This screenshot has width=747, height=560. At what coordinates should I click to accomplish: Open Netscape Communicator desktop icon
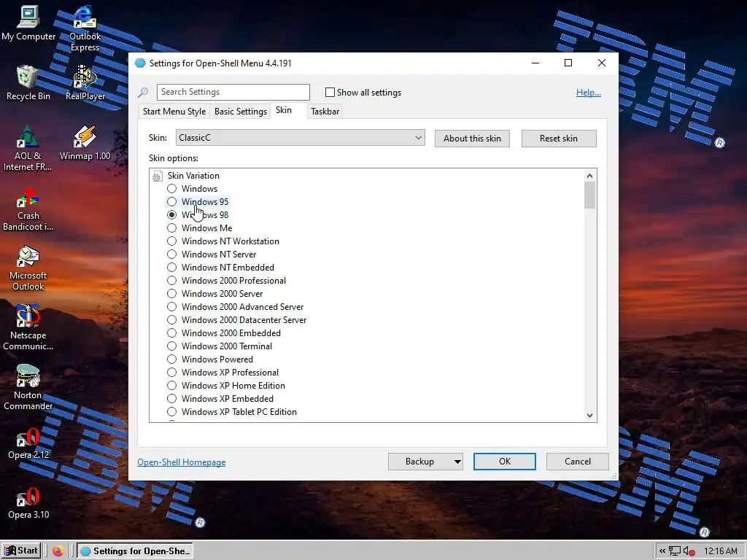click(x=28, y=327)
